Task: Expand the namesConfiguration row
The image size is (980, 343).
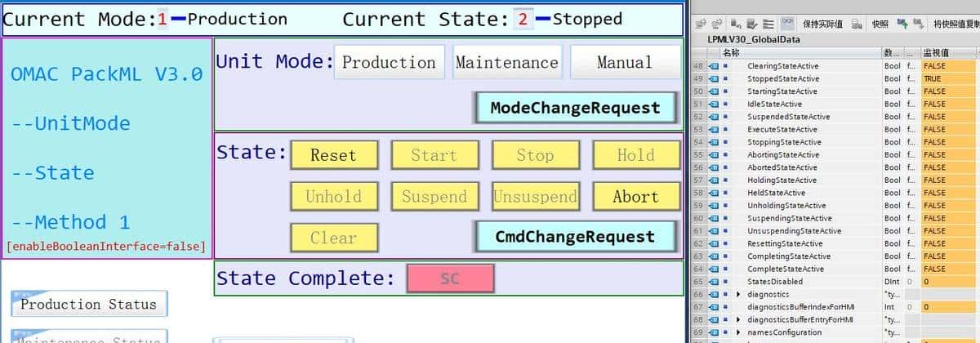Action: [x=737, y=332]
